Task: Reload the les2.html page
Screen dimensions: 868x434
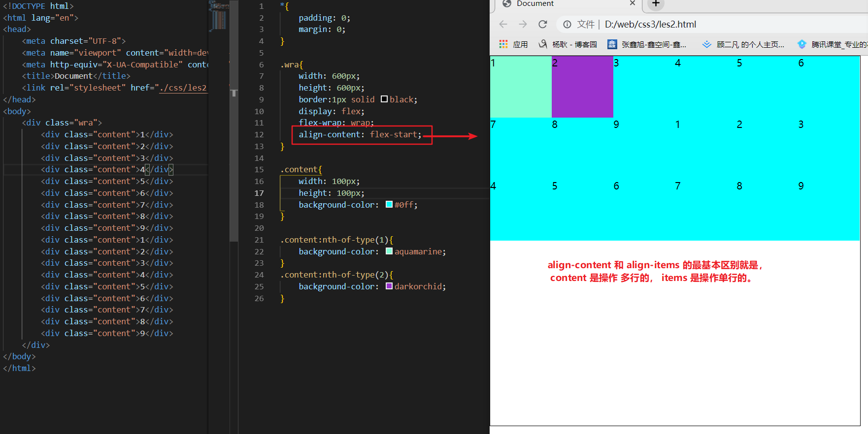Action: 542,24
